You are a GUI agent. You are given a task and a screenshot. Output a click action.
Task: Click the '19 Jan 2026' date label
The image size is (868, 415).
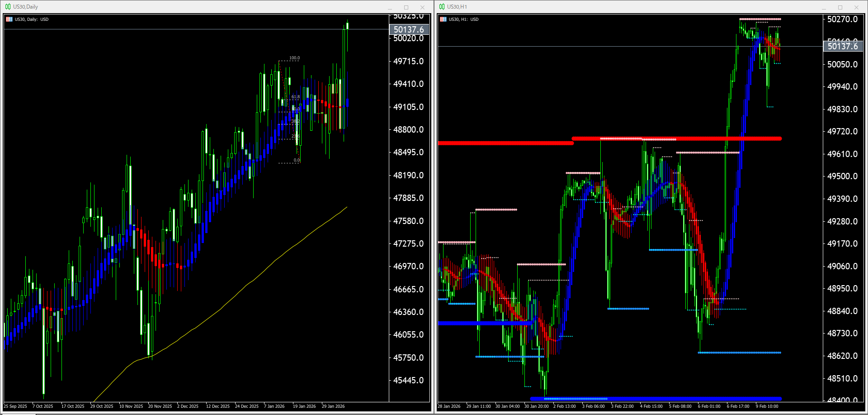click(304, 406)
